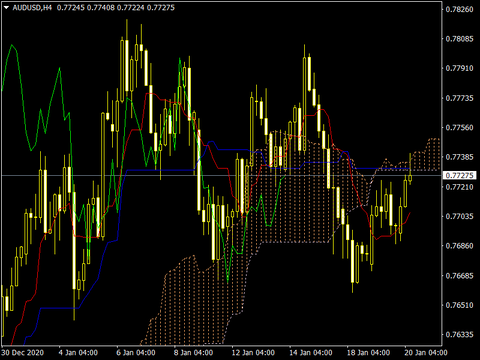Select the 4 Jan 04:00 time label

tap(78, 353)
